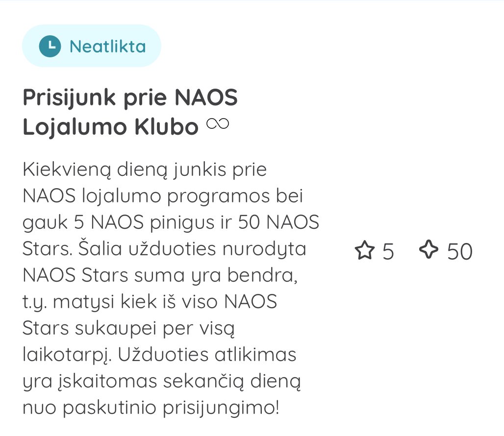Select the text NAOS lojalumo programos bei
This screenshot has width=504, height=436.
163,196
